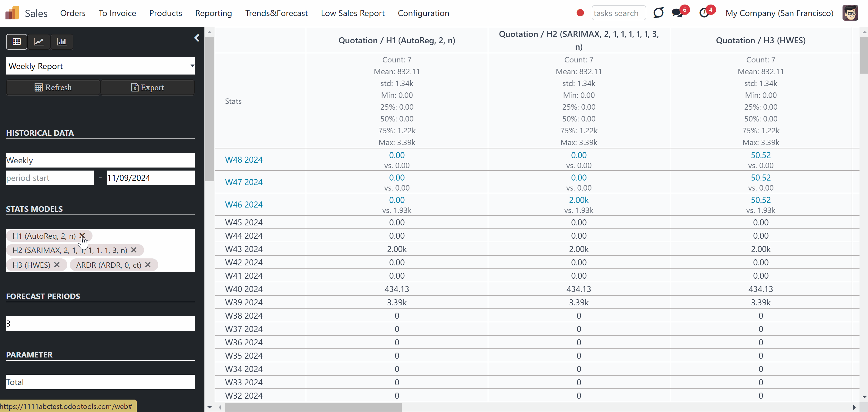Open the Total parameter selector
Viewport: 868px width, 412px height.
click(100, 382)
